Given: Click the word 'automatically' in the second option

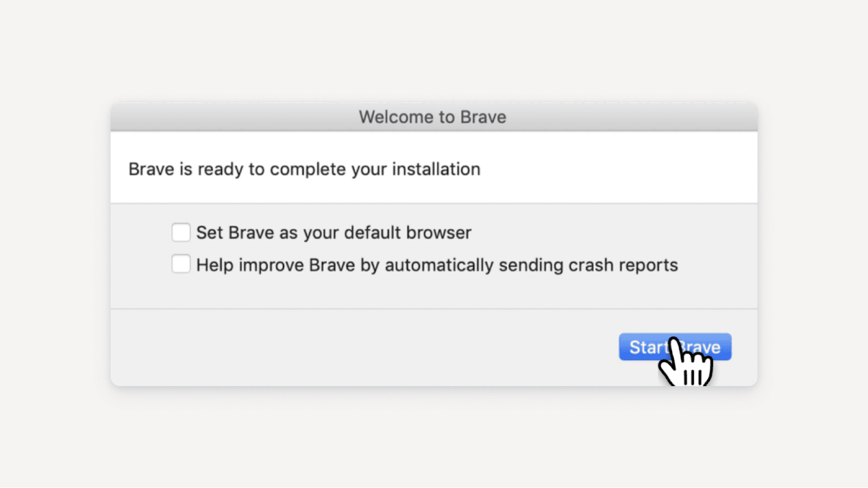Looking at the screenshot, I should [x=439, y=265].
